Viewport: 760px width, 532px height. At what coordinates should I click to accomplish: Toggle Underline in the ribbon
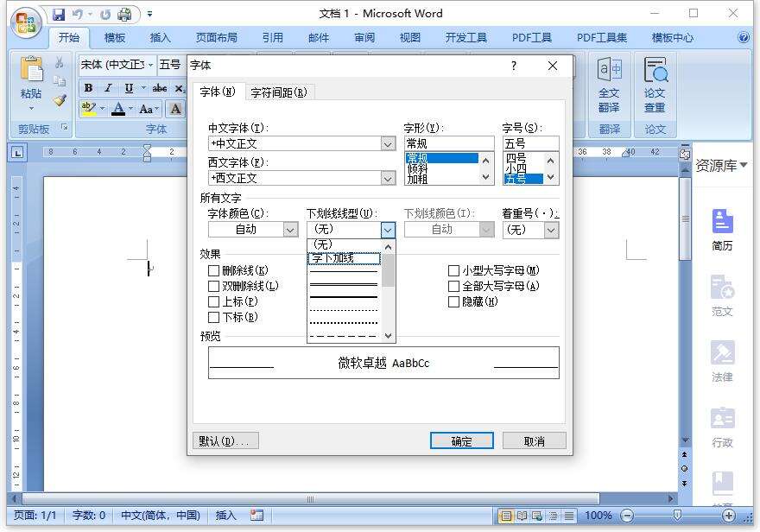[129, 88]
